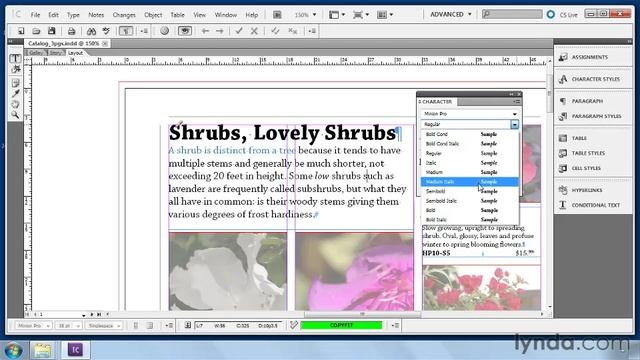Open the Table menu
Screen dimensions: 640x360
177,15
